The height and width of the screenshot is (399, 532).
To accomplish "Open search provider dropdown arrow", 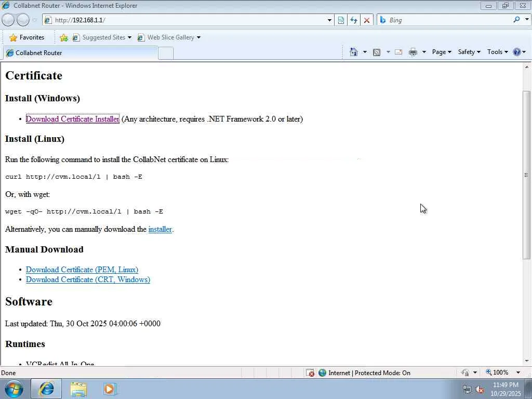I will coord(527,19).
